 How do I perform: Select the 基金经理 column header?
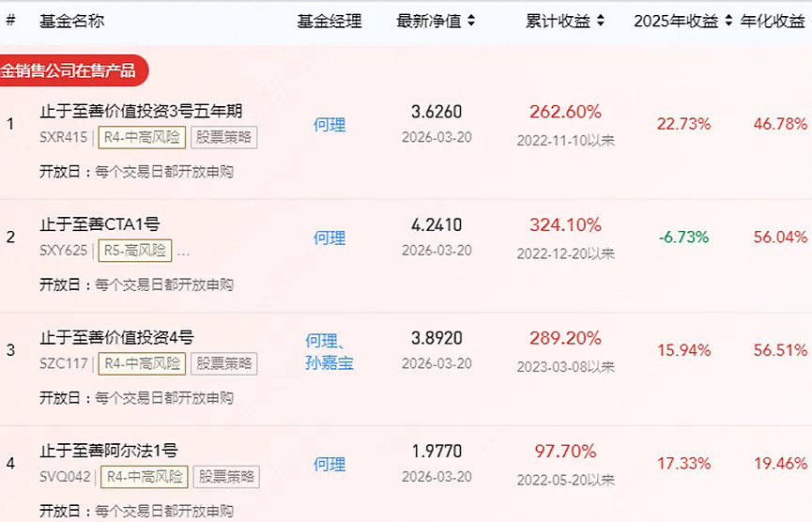point(329,21)
